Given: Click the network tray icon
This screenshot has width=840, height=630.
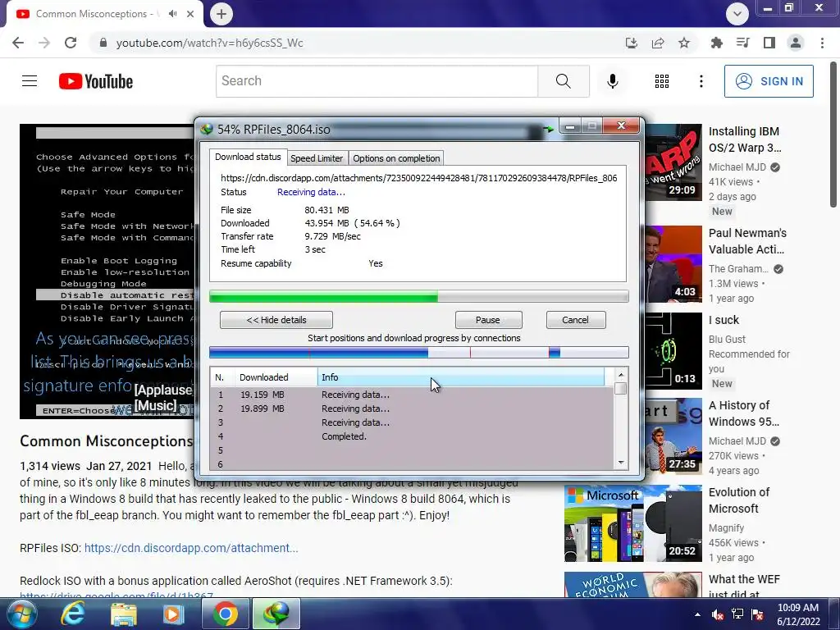Looking at the screenshot, I should pos(737,614).
